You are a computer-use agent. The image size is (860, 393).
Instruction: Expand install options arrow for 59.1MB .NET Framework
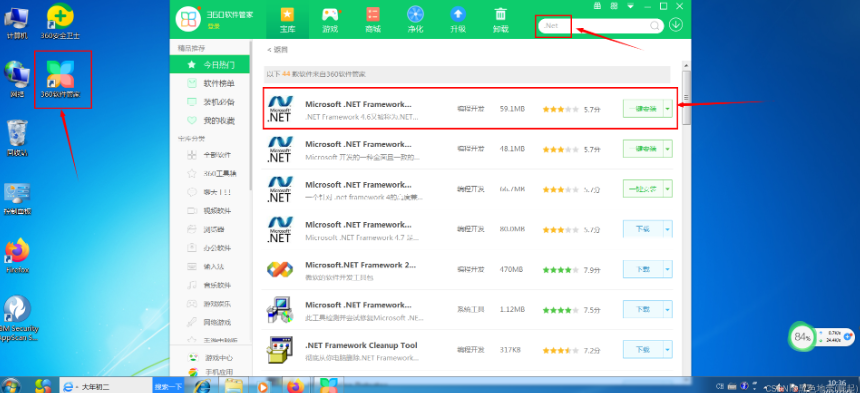[667, 109]
